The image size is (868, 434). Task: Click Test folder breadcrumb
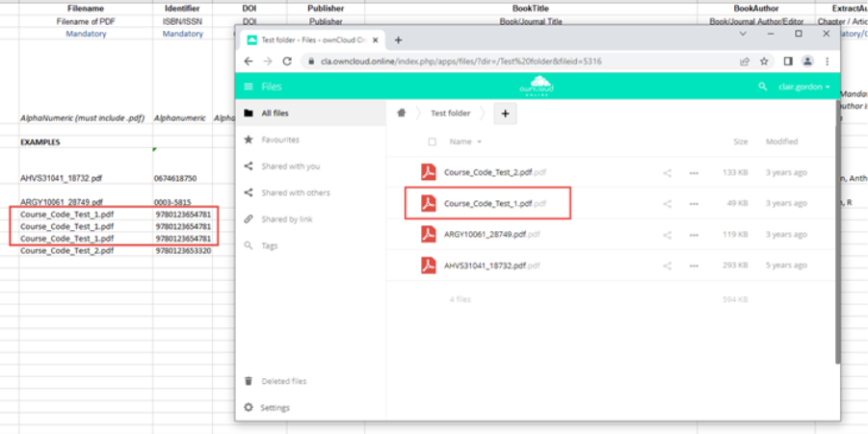point(451,114)
